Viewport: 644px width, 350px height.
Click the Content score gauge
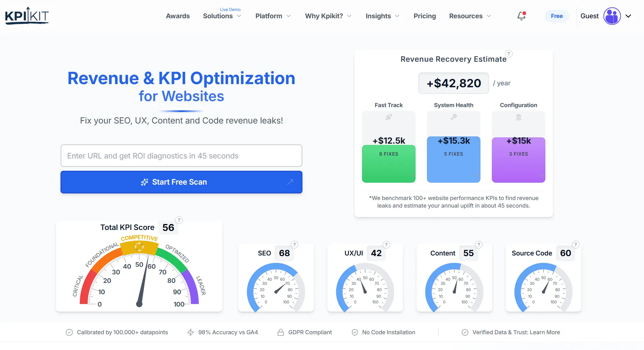[454, 287]
